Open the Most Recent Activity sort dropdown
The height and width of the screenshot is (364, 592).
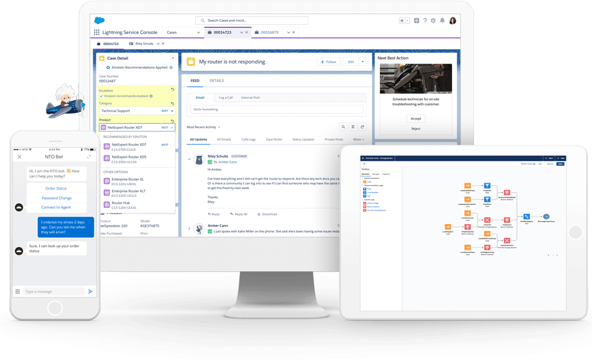(x=219, y=127)
